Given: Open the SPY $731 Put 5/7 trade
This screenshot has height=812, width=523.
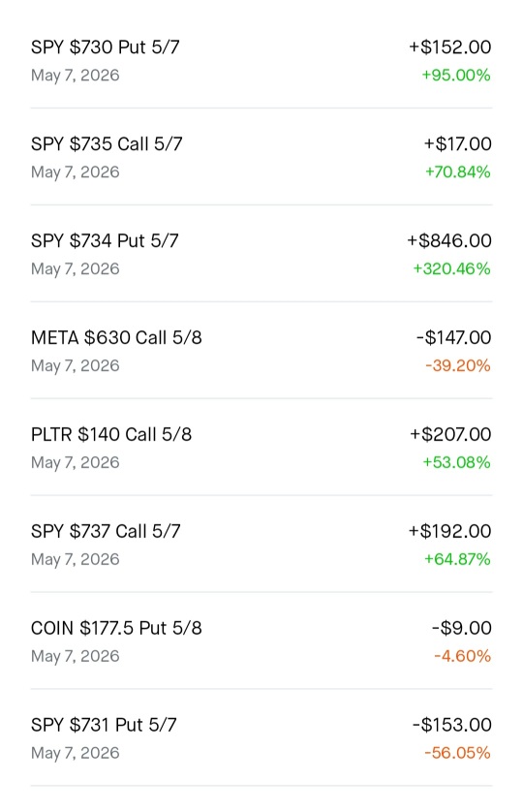Looking at the screenshot, I should (261, 738).
